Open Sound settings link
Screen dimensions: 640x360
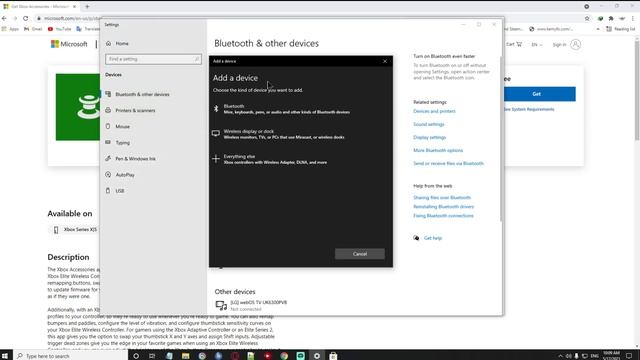pos(429,124)
